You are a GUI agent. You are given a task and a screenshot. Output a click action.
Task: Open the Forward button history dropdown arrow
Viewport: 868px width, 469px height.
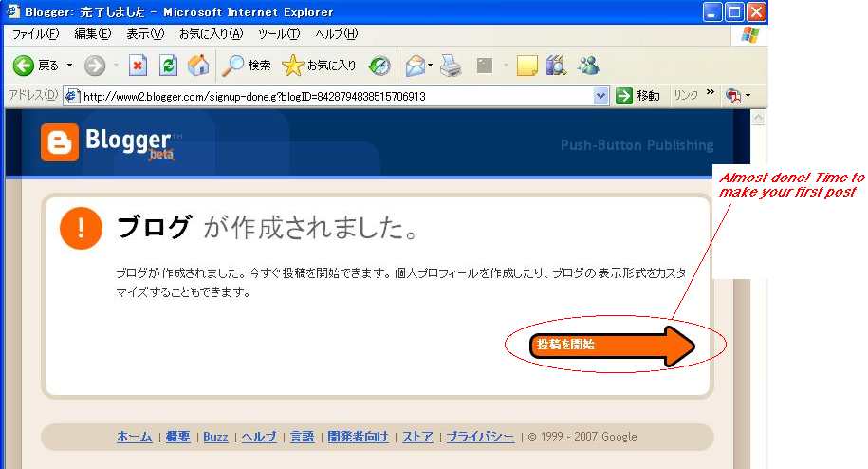[x=117, y=66]
